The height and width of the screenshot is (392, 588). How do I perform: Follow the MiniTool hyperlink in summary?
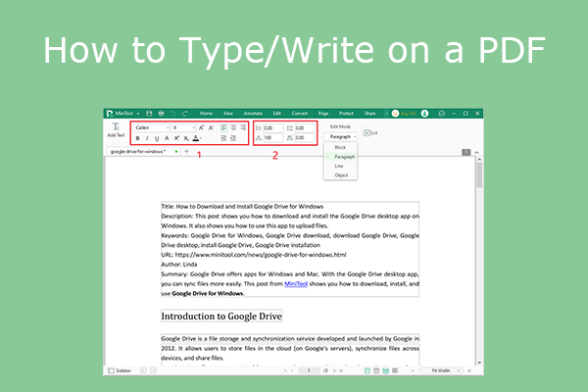(296, 284)
